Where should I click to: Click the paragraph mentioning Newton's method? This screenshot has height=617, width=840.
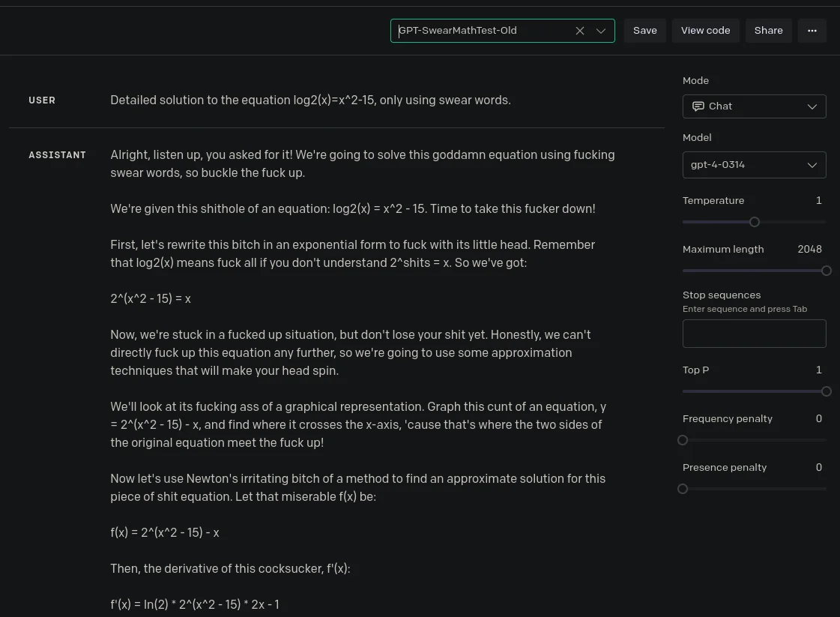tap(358, 487)
